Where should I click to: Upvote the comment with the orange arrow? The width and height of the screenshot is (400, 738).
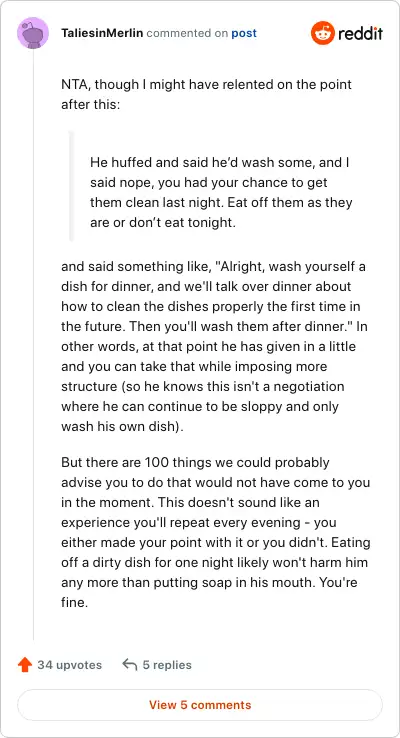[24, 665]
